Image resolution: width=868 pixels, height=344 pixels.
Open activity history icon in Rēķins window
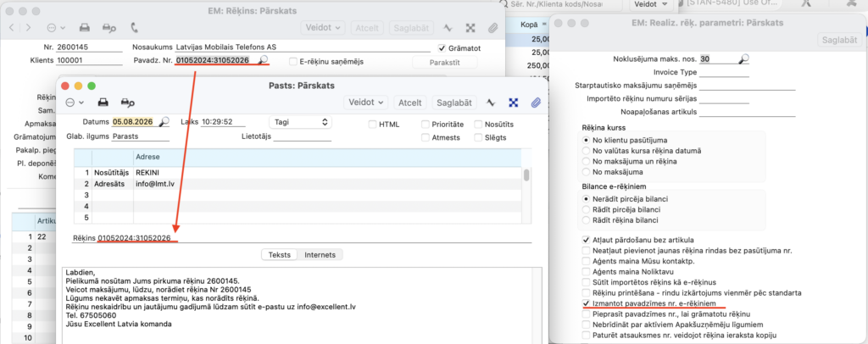point(448,27)
